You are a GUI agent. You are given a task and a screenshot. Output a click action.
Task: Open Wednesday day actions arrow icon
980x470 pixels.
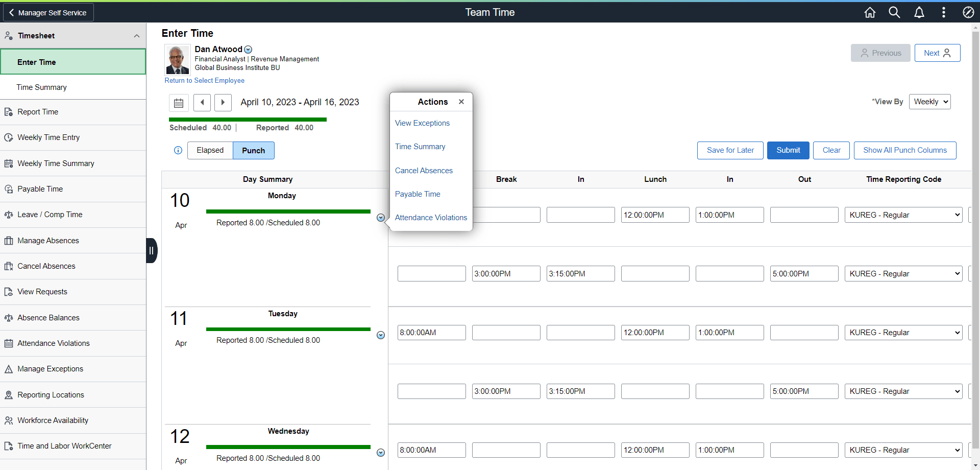381,453
